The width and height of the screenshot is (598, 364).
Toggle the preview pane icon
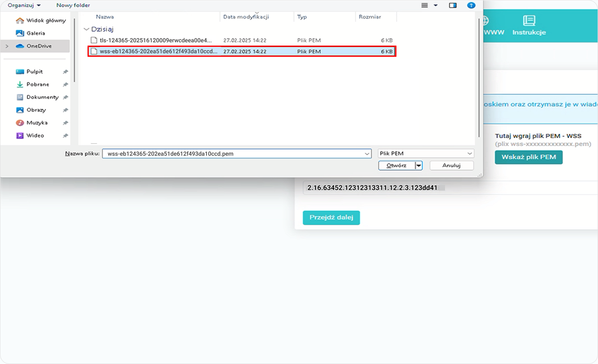pos(452,5)
